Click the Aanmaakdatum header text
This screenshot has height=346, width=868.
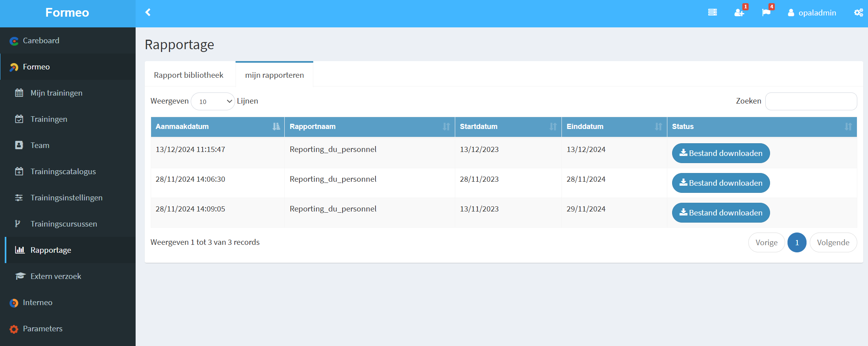tap(182, 127)
